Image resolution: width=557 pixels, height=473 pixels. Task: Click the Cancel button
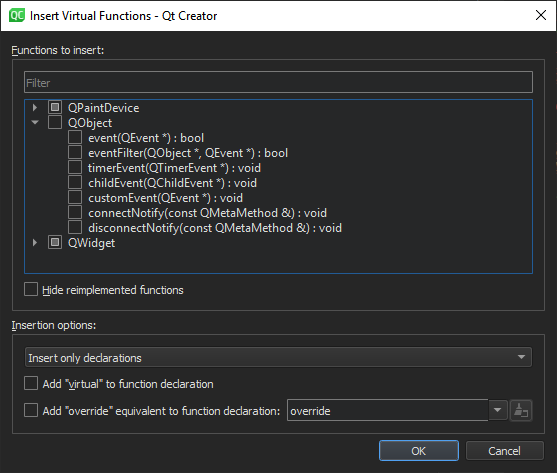click(x=504, y=451)
